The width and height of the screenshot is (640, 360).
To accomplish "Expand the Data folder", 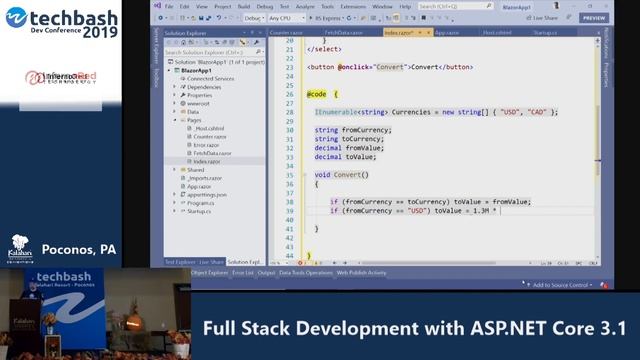I will pyautogui.click(x=175, y=112).
